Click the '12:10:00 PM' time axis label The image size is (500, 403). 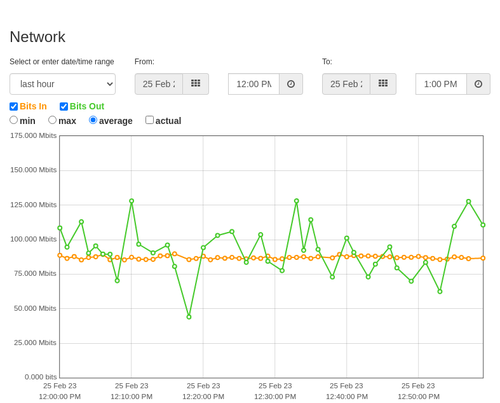point(132,397)
